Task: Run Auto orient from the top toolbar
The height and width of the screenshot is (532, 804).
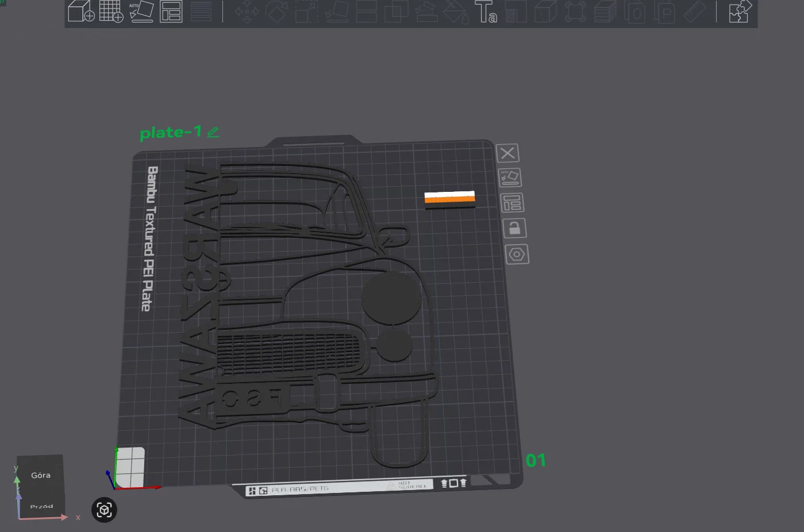Action: (141, 11)
